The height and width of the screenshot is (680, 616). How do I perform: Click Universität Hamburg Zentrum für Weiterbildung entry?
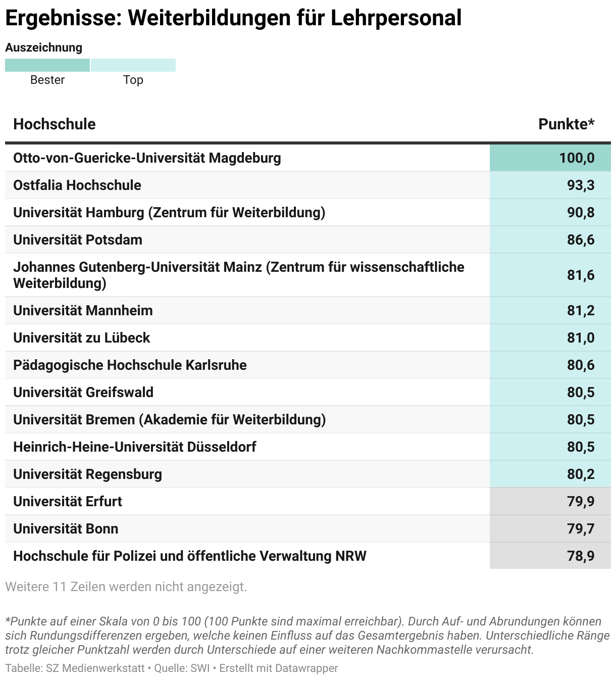[169, 212]
